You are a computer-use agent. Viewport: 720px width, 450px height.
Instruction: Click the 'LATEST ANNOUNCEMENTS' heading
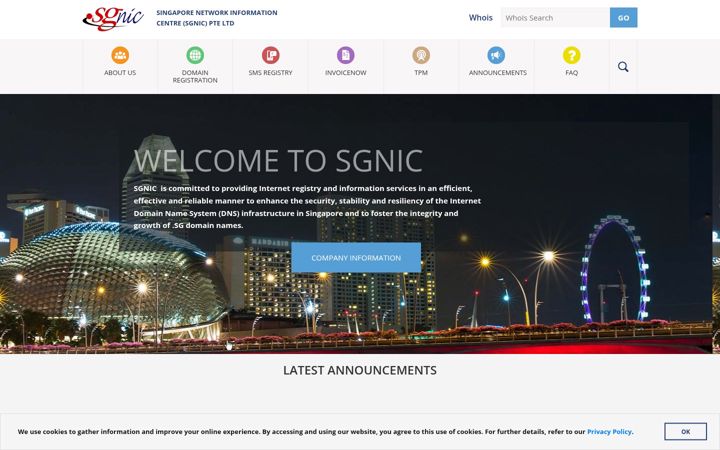(x=360, y=370)
